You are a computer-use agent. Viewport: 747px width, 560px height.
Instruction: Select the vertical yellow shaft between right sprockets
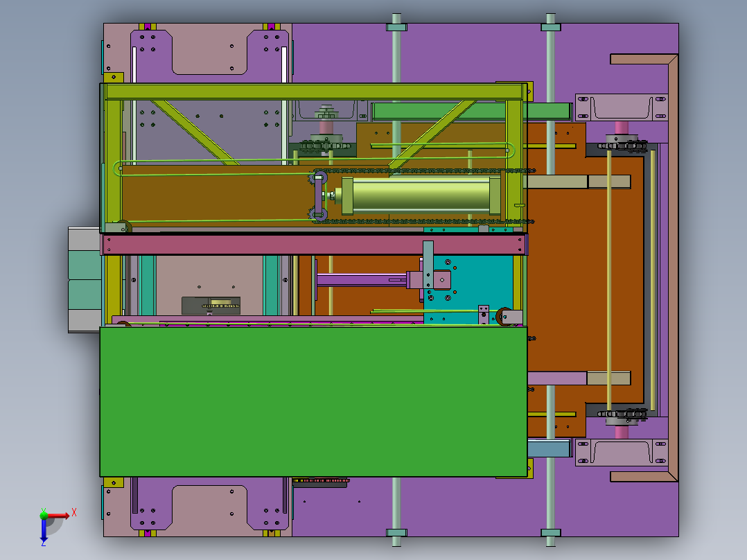[609, 280]
